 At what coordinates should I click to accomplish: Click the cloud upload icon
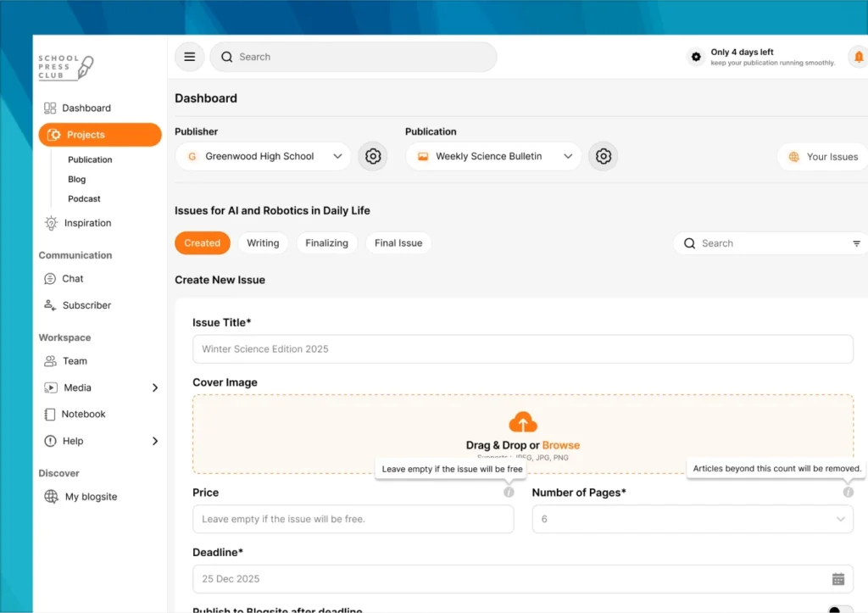click(523, 422)
